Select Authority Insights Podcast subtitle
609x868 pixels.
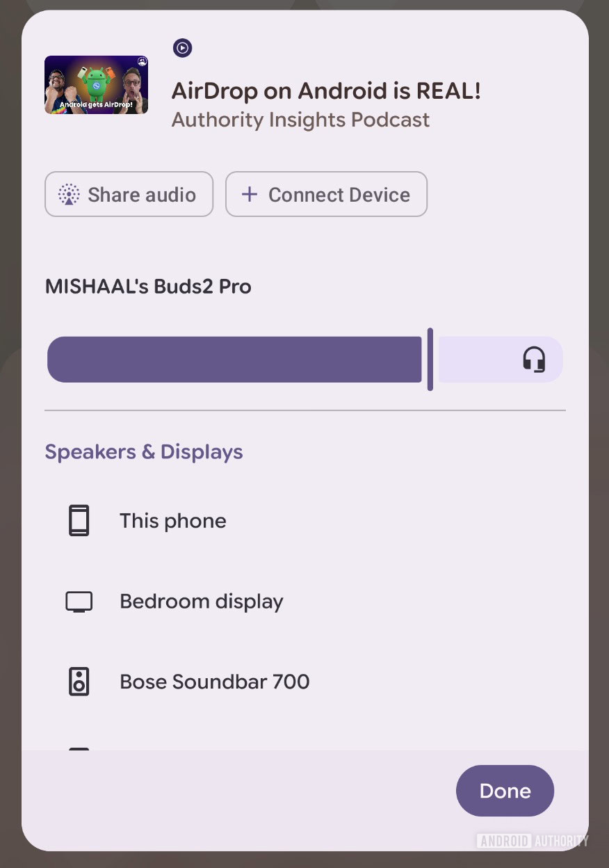tap(300, 120)
